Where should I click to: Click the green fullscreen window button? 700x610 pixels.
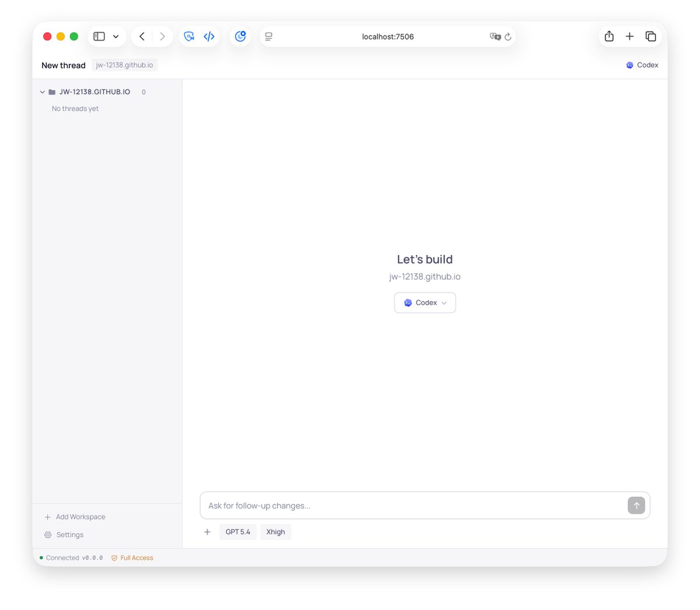(x=74, y=36)
